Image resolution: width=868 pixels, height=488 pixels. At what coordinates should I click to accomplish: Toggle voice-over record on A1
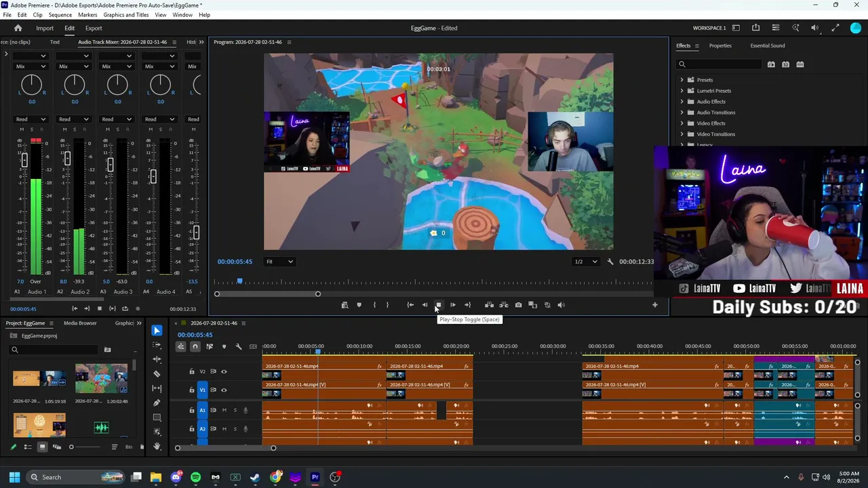click(245, 410)
